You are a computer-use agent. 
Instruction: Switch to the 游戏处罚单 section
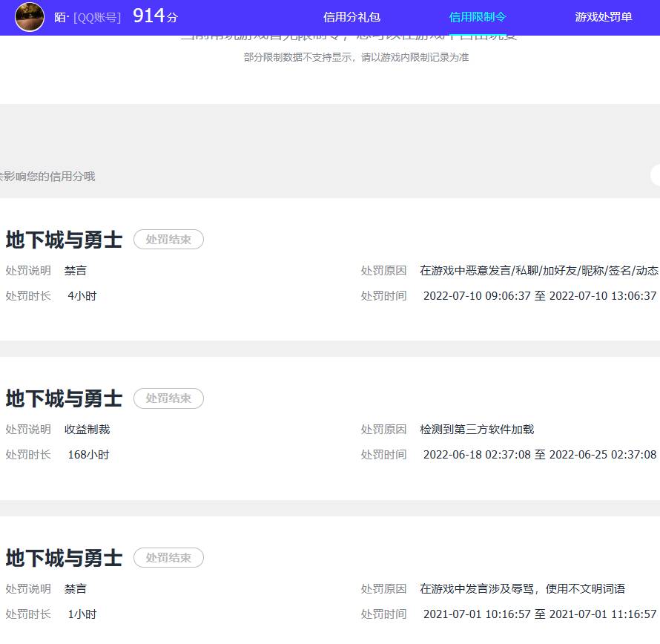(x=602, y=16)
